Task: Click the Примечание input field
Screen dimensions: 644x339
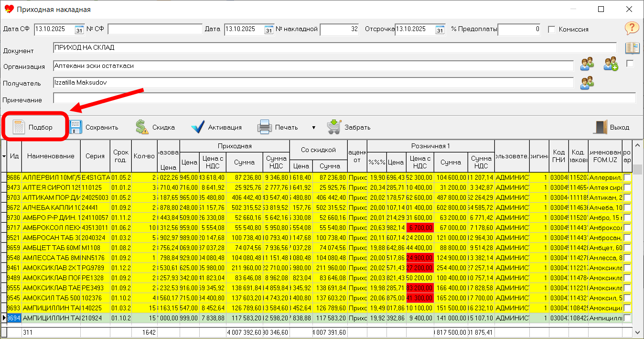Action: click(344, 98)
